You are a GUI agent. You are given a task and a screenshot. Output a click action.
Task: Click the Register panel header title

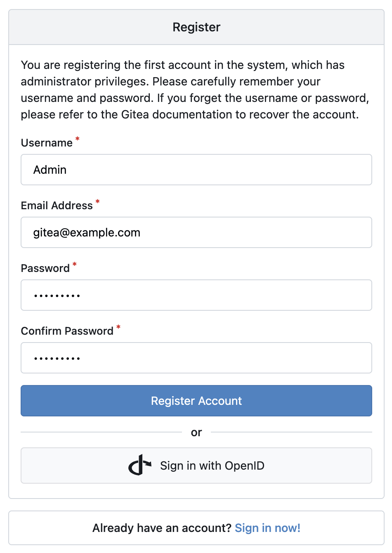click(196, 27)
